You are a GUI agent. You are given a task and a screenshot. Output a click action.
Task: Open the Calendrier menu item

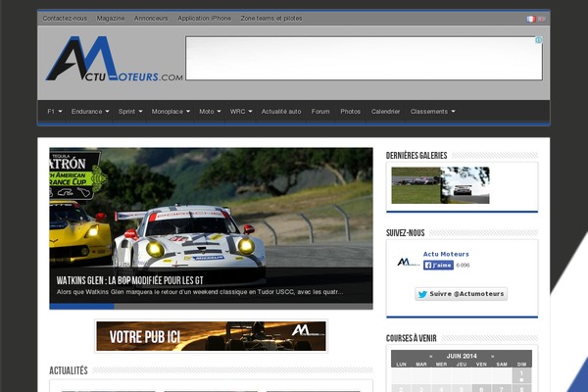click(385, 112)
